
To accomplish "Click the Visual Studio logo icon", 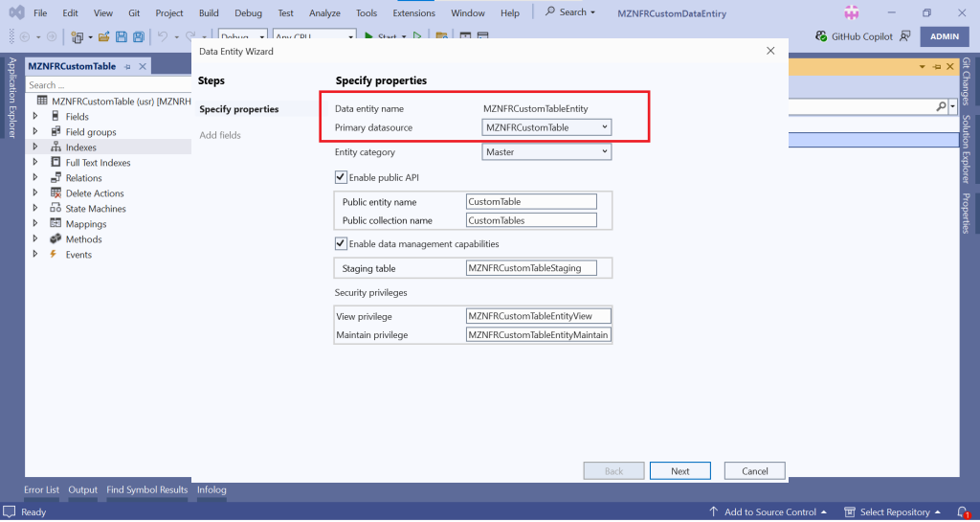I will [x=17, y=12].
